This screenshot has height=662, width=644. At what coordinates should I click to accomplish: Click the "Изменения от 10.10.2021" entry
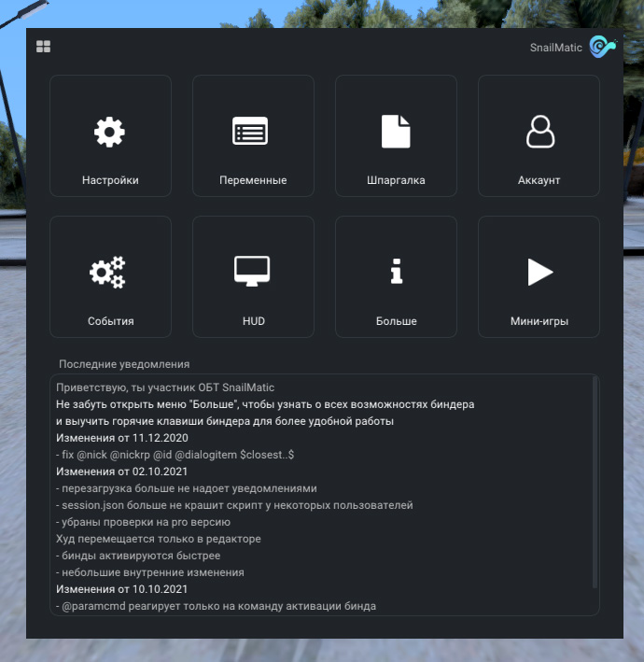(121, 589)
